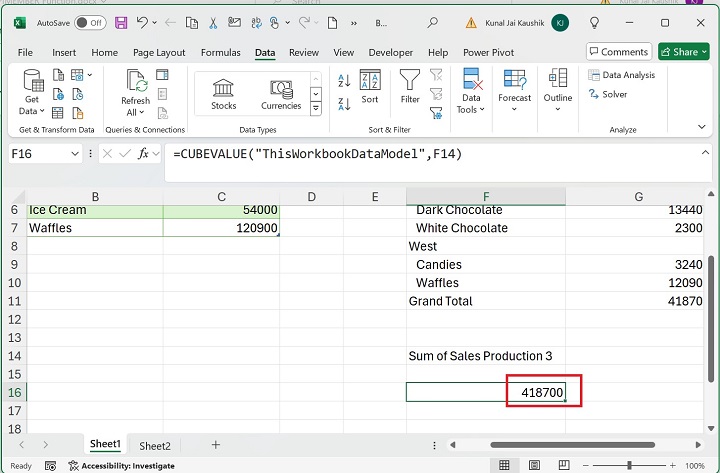
Task: Open the Power Pivot tab
Action: [490, 52]
